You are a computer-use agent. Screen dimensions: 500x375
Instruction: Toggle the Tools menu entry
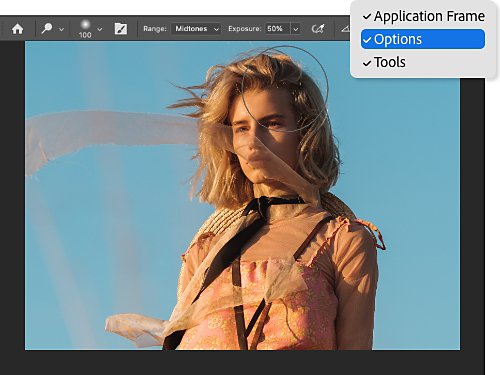[x=423, y=62]
